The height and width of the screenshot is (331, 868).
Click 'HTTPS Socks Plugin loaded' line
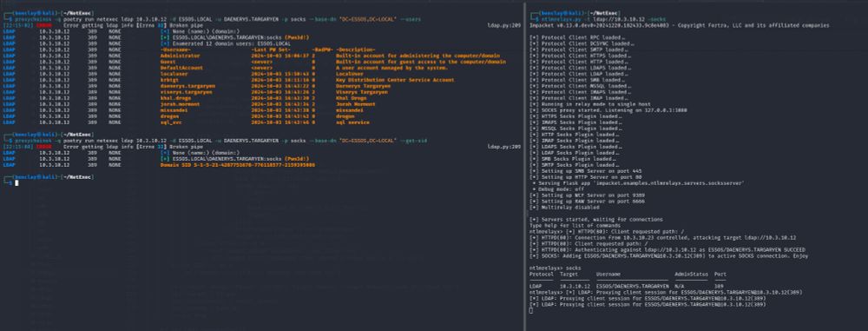576,116
